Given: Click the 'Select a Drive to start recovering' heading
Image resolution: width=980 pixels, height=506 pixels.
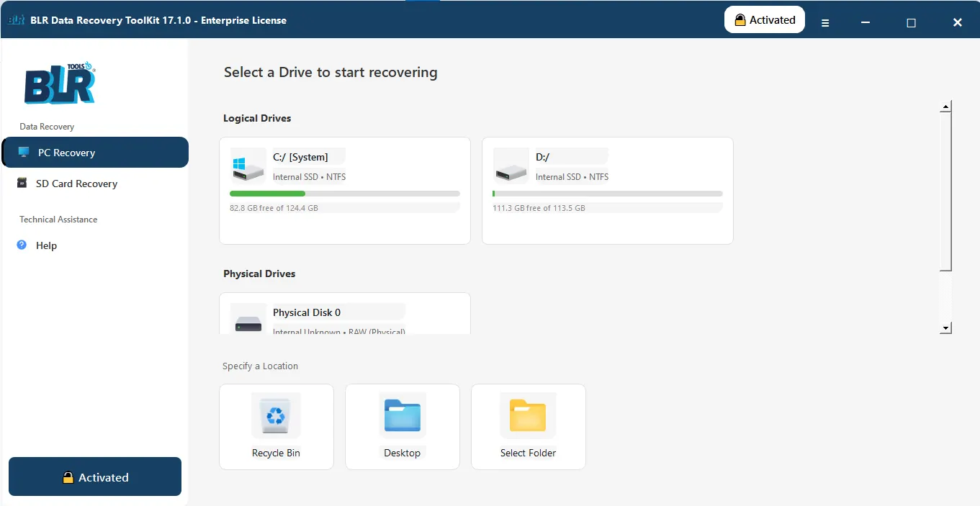Looking at the screenshot, I should point(331,72).
